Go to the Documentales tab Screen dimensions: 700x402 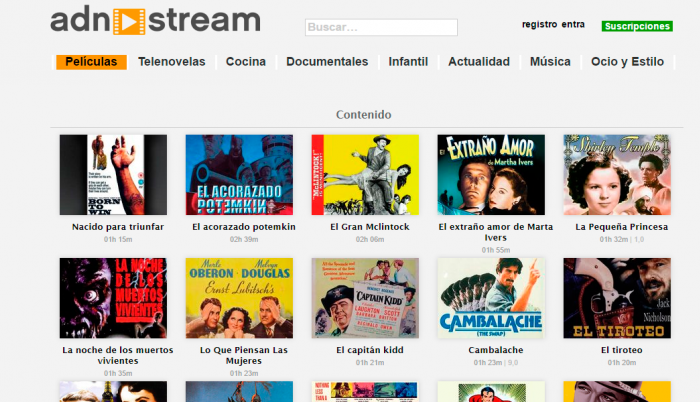(327, 62)
